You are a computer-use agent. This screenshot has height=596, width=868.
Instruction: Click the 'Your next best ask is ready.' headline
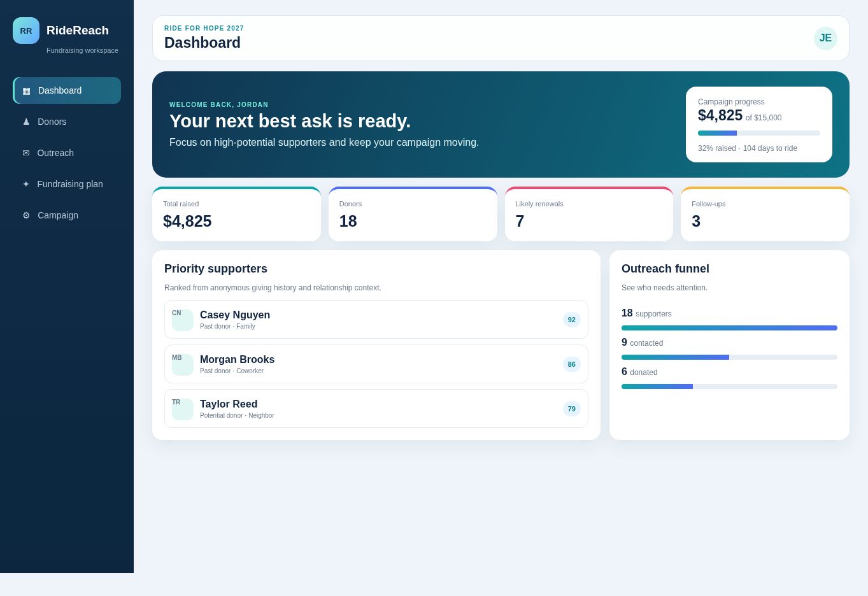click(x=290, y=121)
